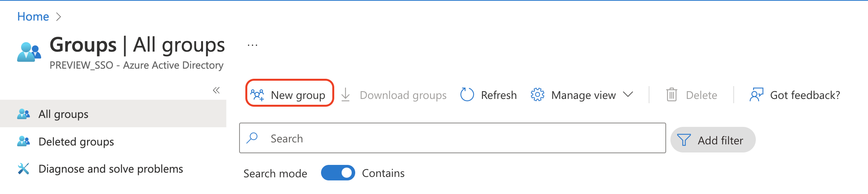Click the Refresh label in toolbar
868x194 pixels.
(499, 95)
